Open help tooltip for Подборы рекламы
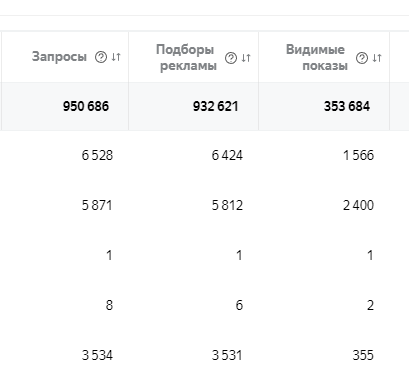Image resolution: width=409 pixels, height=387 pixels. tap(231, 58)
